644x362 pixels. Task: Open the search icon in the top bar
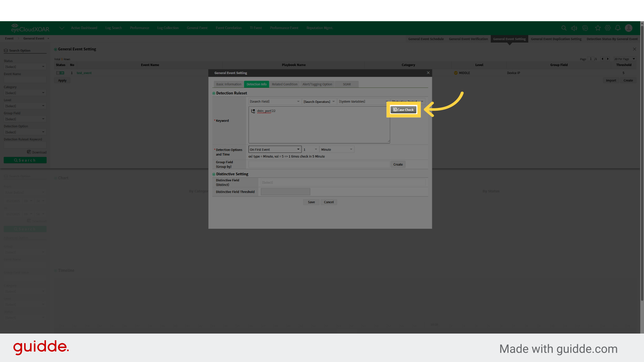[x=564, y=28]
